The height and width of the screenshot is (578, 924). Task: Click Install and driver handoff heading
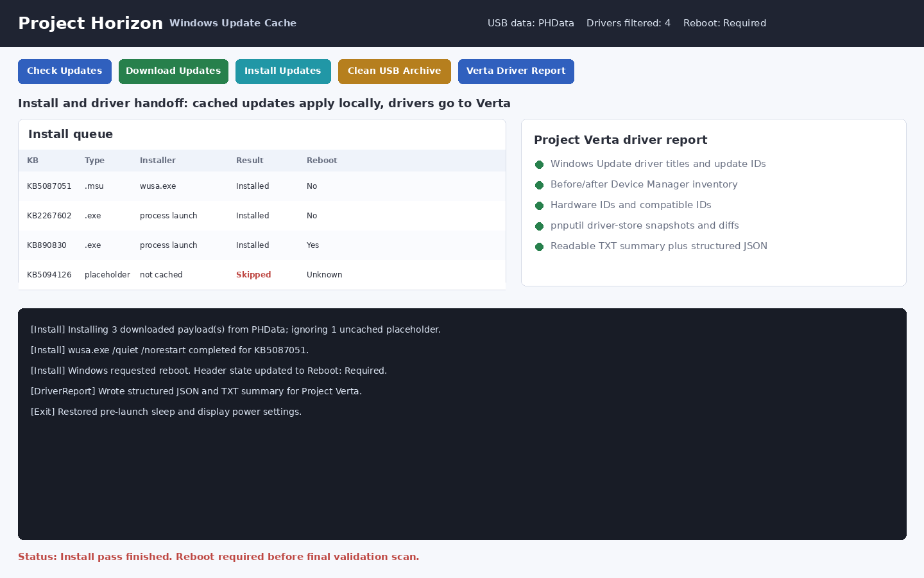point(264,103)
